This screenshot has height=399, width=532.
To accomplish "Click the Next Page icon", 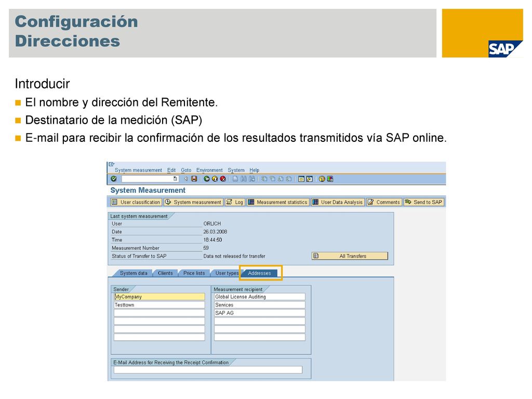I will (x=281, y=179).
